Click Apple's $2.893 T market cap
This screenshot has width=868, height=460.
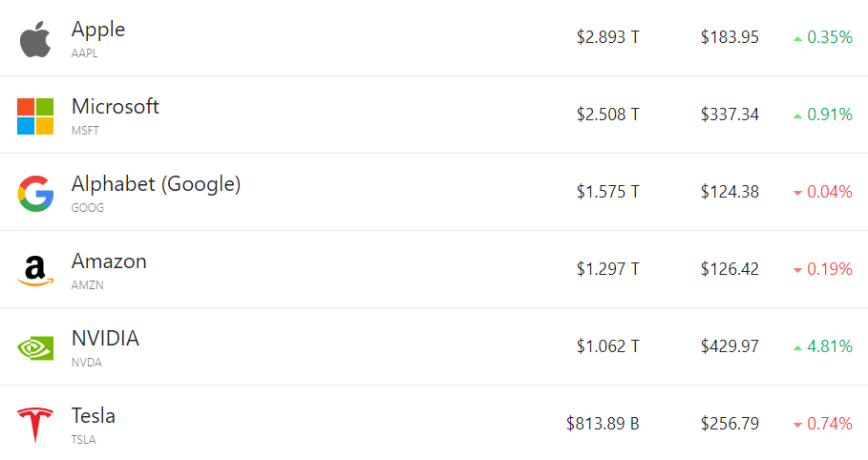tap(608, 37)
